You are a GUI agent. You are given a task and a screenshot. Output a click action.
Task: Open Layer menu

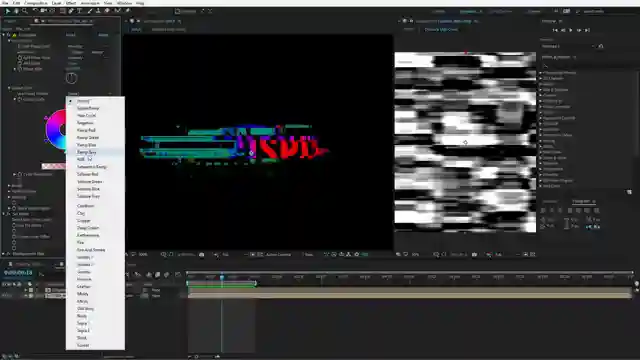click(56, 3)
